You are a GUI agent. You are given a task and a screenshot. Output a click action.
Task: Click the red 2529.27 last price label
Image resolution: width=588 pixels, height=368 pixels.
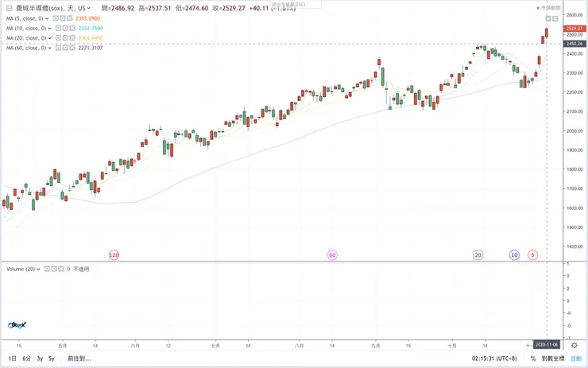click(x=574, y=29)
